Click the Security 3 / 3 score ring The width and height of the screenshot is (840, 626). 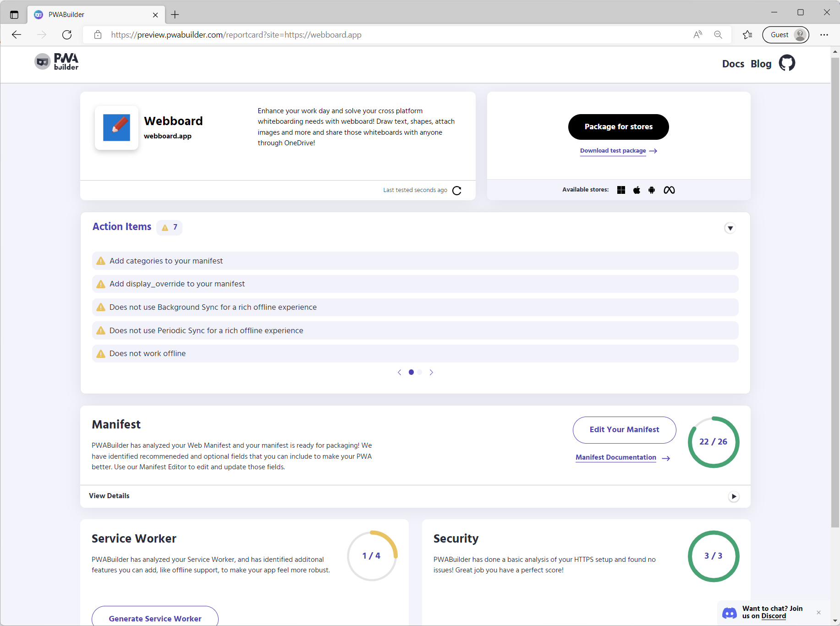point(714,556)
